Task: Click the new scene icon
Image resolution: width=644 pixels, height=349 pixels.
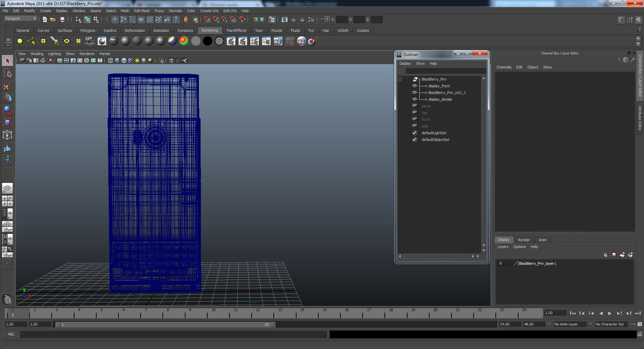Action: pyautogui.click(x=45, y=19)
